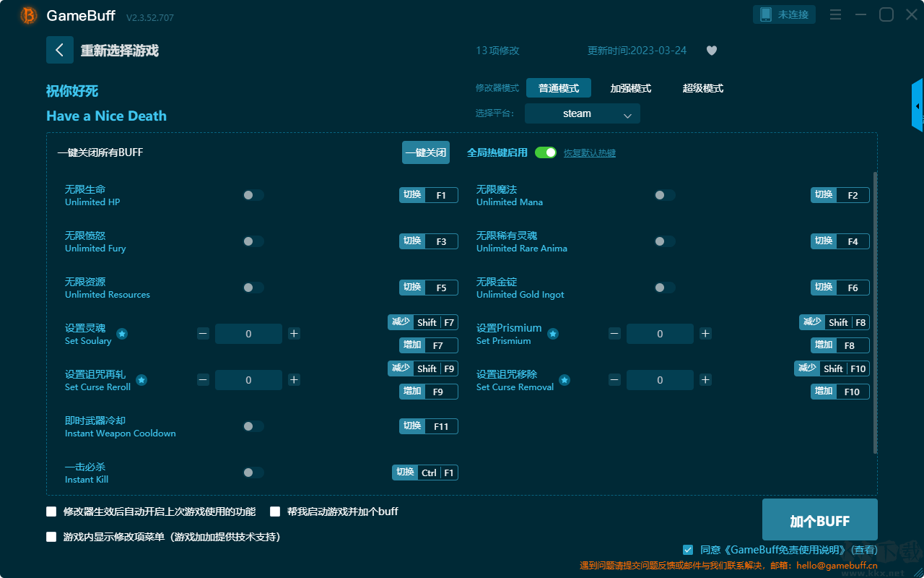Open the hamburger menu icon in title bar

(x=835, y=14)
